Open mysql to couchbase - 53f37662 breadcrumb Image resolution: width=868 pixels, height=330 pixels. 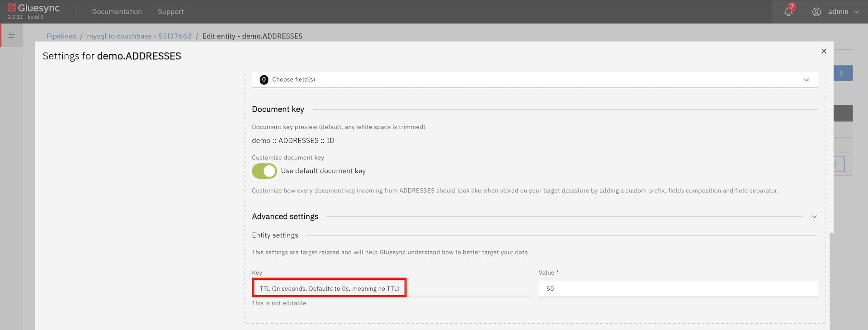[x=139, y=36]
